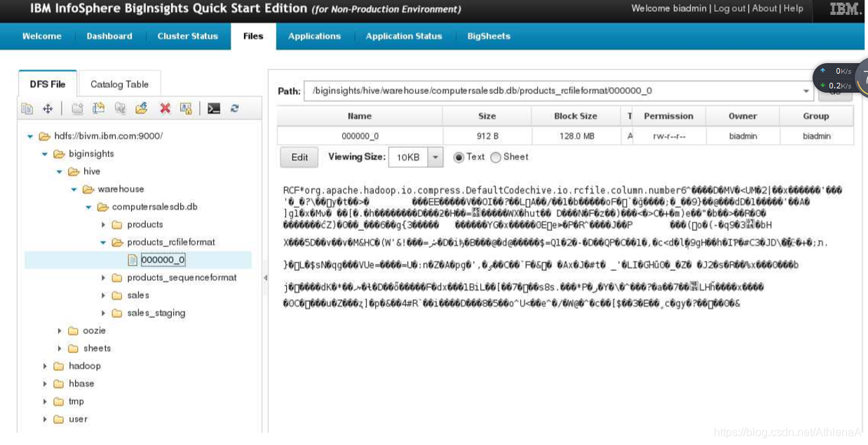Expand the products_sequenceformat folder node
Image resolution: width=868 pixels, height=445 pixels.
click(x=103, y=278)
